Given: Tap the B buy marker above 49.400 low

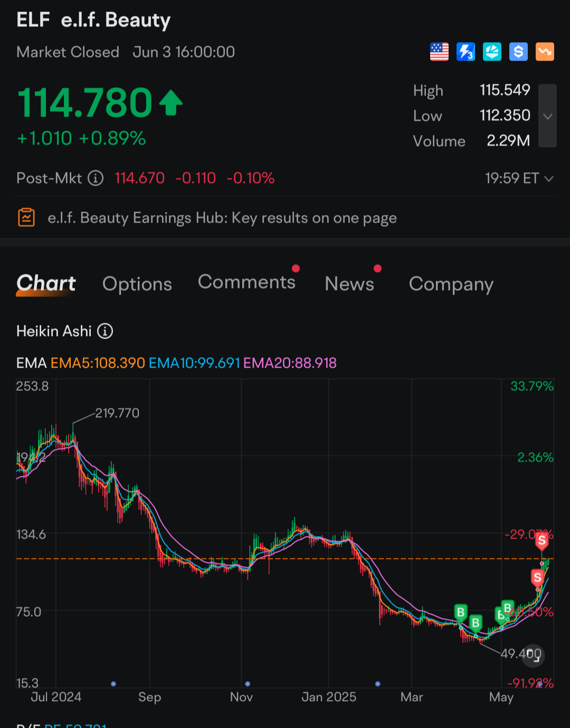Looking at the screenshot, I should [x=476, y=623].
